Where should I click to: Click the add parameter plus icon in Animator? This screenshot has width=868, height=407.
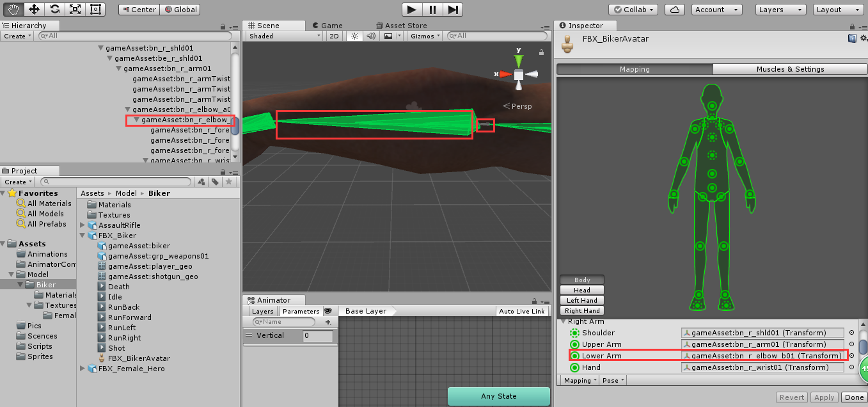(x=328, y=322)
